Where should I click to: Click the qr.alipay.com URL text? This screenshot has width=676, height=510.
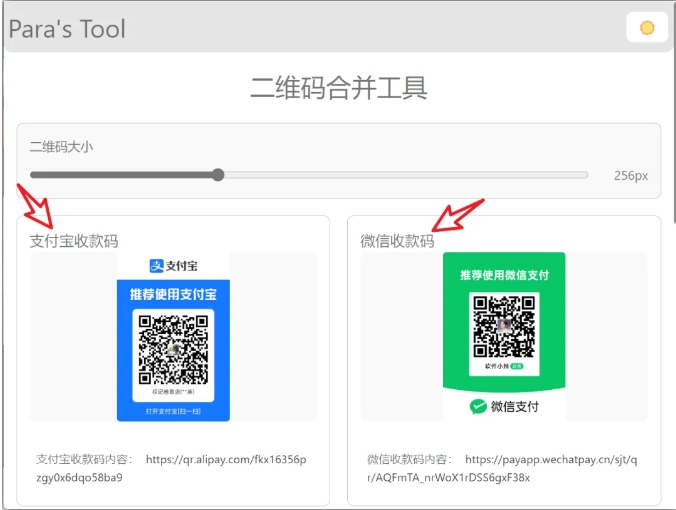point(171,469)
